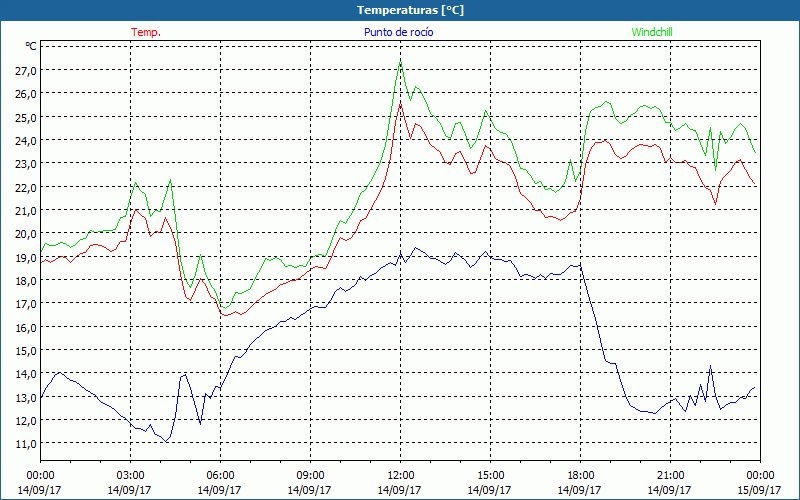Click the 17,0 value on the temperature axis
Viewport: 800px width, 500px height.
(x=26, y=304)
